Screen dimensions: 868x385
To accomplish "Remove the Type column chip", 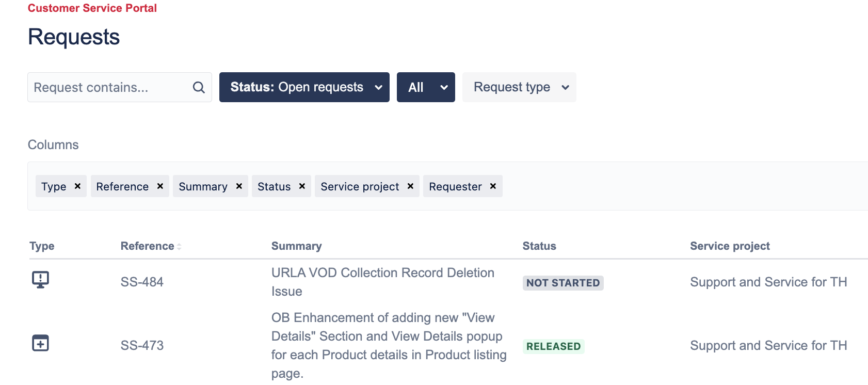I will [77, 186].
